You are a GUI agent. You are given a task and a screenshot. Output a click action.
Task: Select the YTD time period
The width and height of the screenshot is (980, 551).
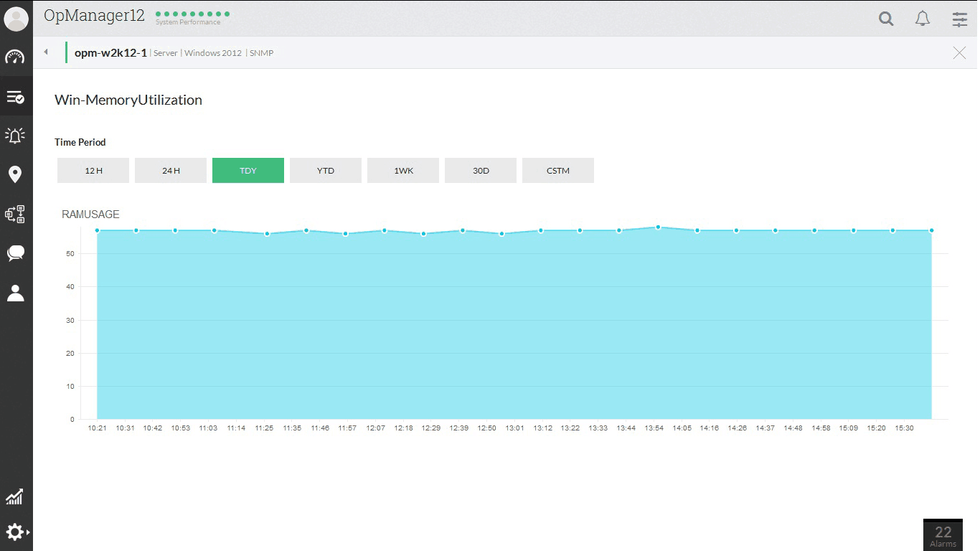click(326, 171)
